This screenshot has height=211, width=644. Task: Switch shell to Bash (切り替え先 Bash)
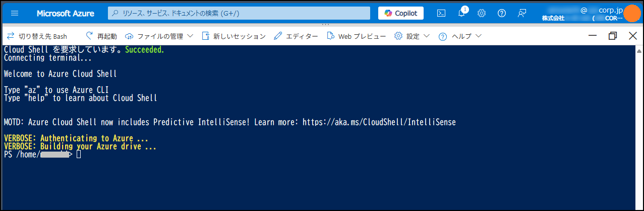pyautogui.click(x=36, y=36)
